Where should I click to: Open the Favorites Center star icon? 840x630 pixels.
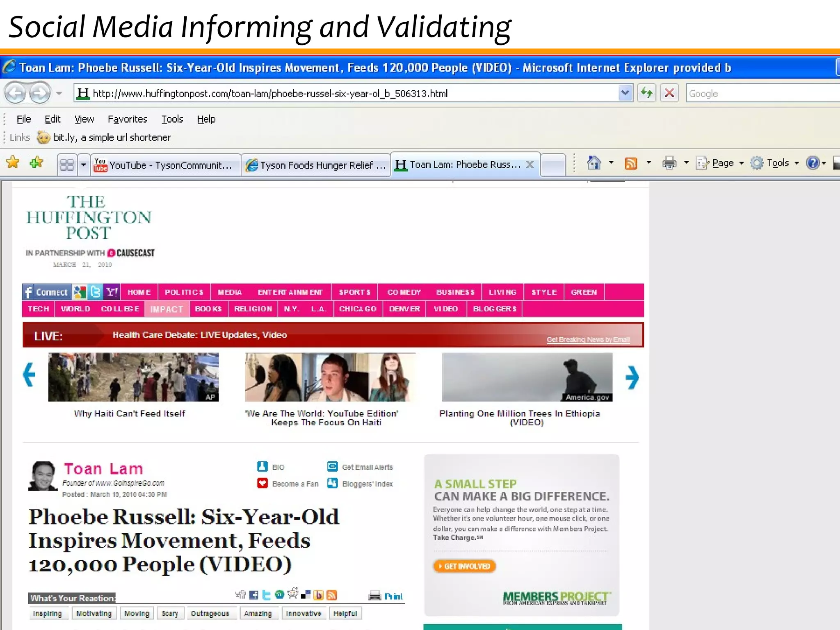13,163
